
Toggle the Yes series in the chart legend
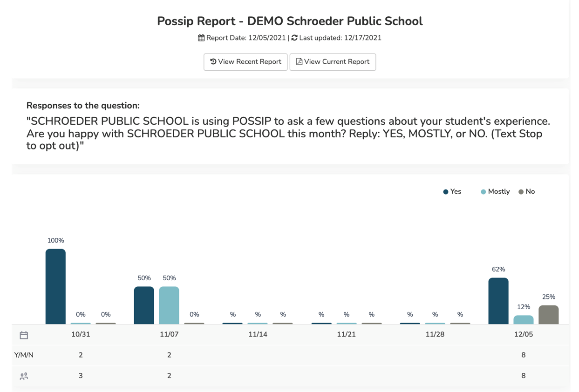(451, 191)
